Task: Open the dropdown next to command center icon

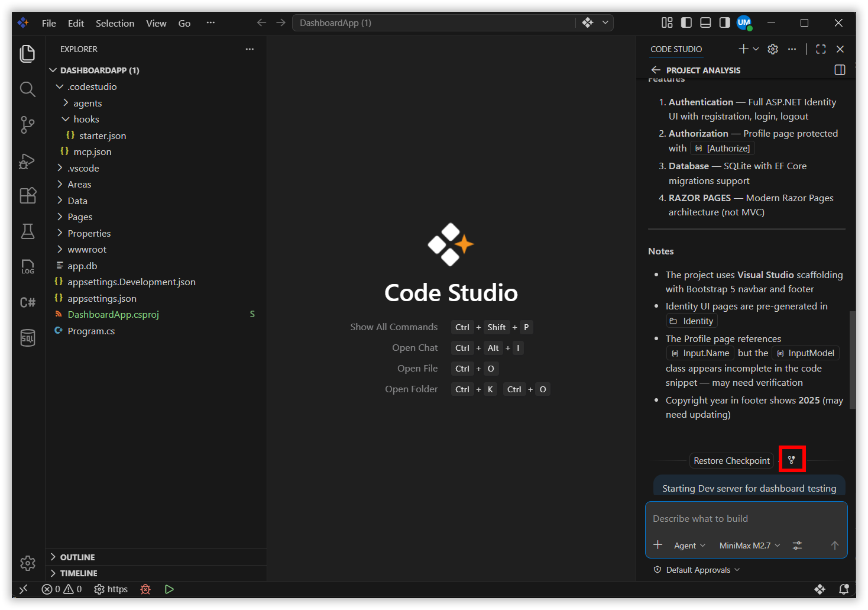Action: (x=605, y=22)
